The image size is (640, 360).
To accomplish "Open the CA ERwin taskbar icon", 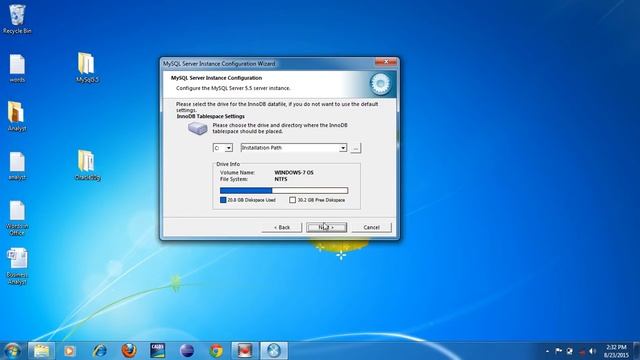I will coord(158,351).
